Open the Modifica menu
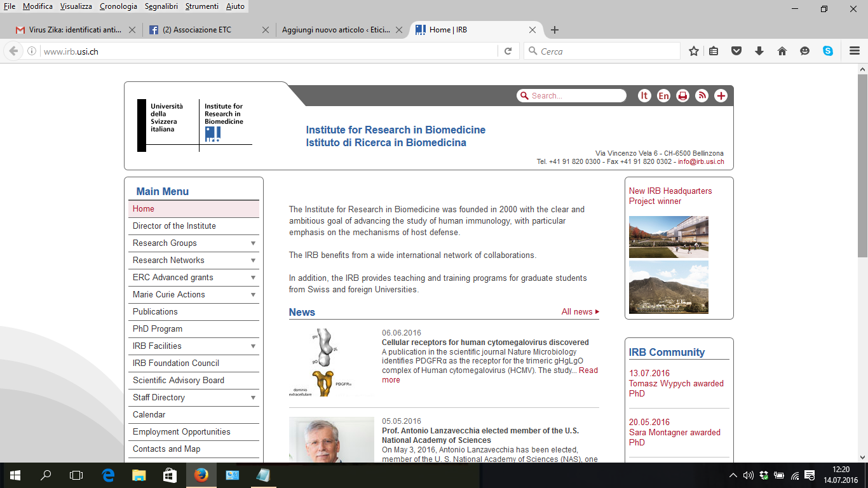 point(37,6)
